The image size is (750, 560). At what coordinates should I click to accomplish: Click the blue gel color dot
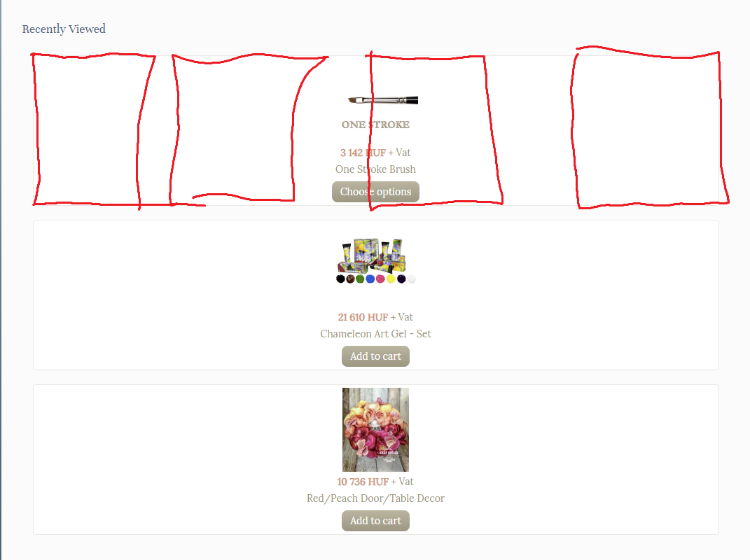[x=370, y=279]
